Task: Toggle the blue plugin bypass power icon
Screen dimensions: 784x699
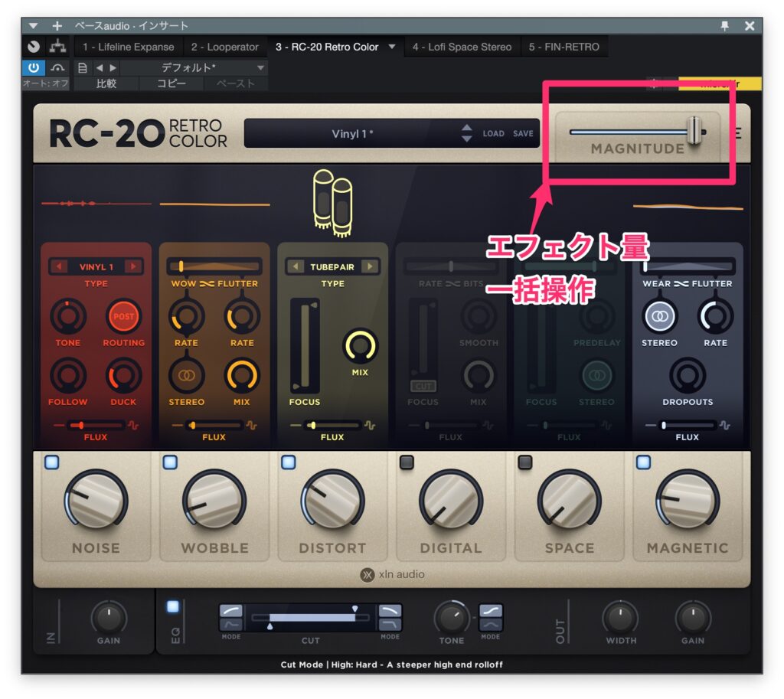Action: click(x=34, y=67)
